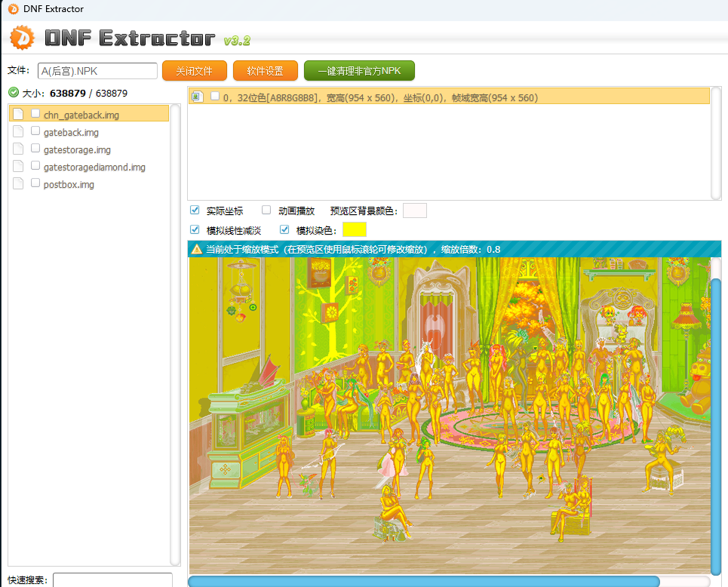The height and width of the screenshot is (587, 728).
Task: Select the gateback.img file name
Action: [x=71, y=132]
